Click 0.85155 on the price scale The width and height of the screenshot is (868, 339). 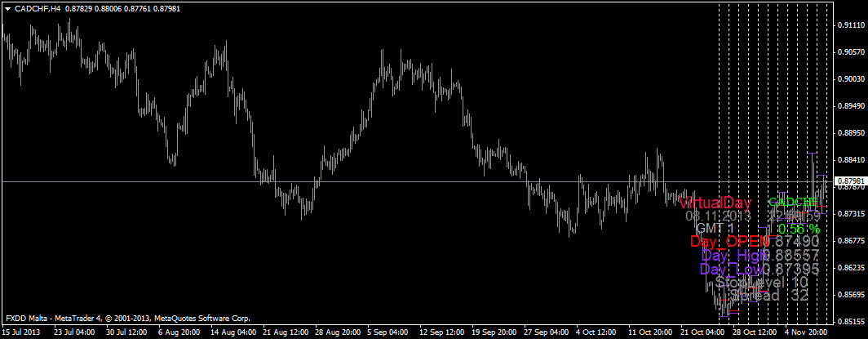coord(851,319)
